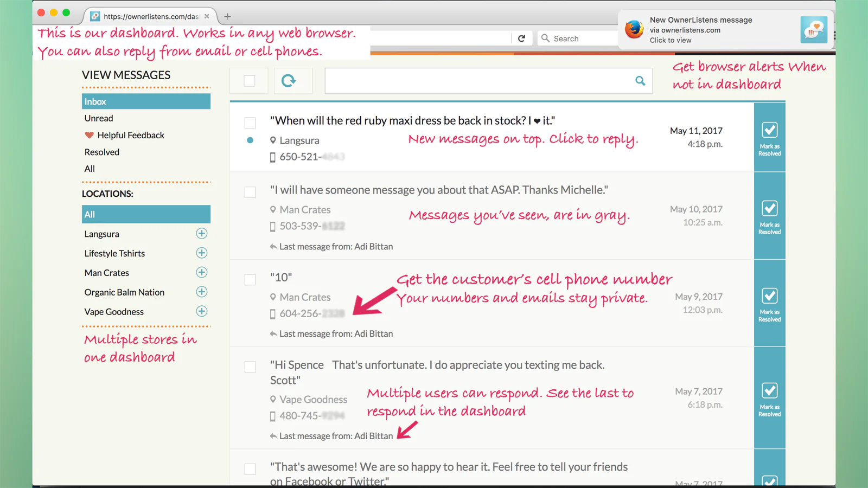Click the phone icon beside 604-256 number
The width and height of the screenshot is (868, 488).
pyautogui.click(x=273, y=314)
